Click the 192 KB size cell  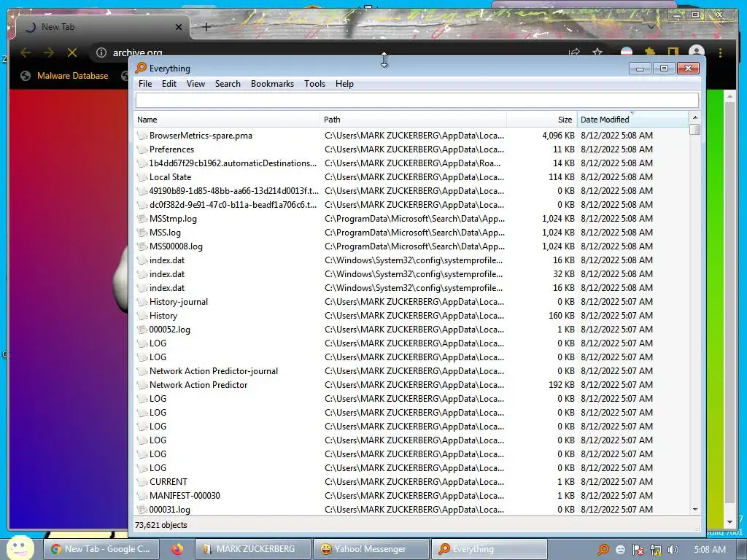[561, 385]
